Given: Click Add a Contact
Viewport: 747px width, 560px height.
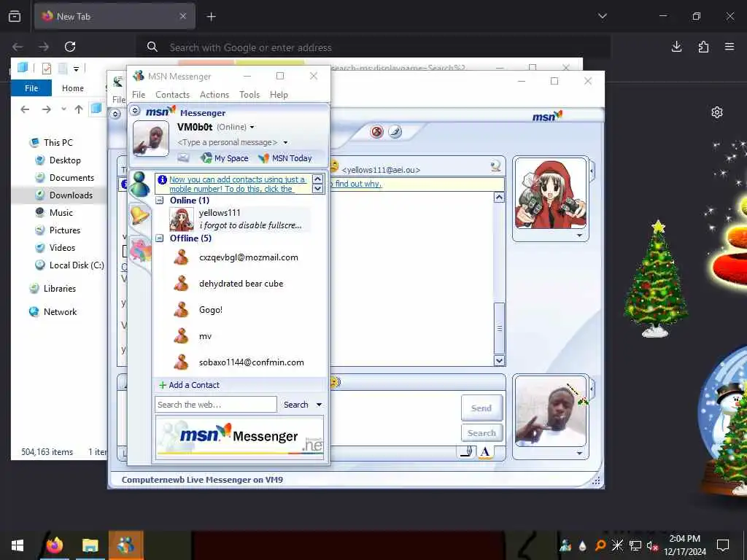Looking at the screenshot, I should coord(189,385).
